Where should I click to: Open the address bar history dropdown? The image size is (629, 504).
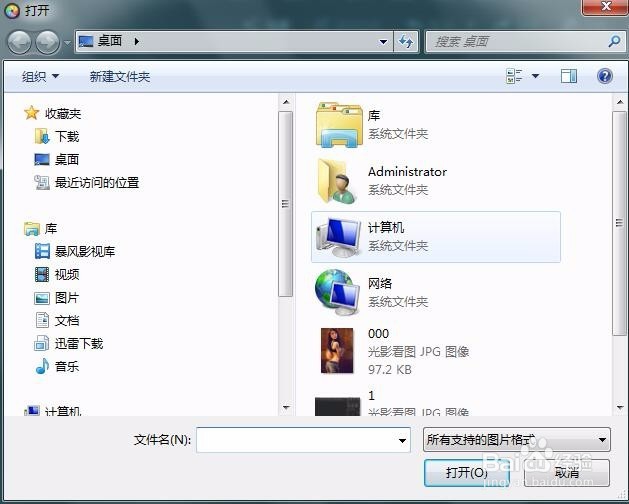coord(383,41)
